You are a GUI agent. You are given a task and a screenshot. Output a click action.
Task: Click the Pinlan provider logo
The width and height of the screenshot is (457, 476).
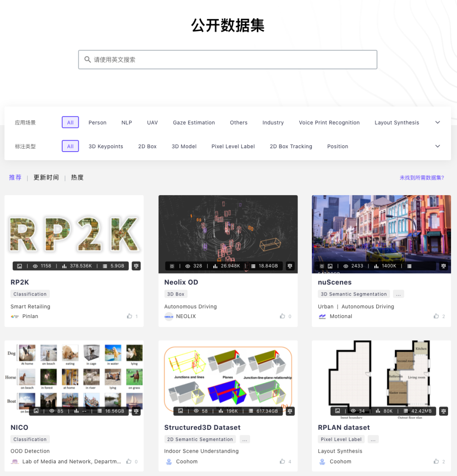(x=15, y=316)
